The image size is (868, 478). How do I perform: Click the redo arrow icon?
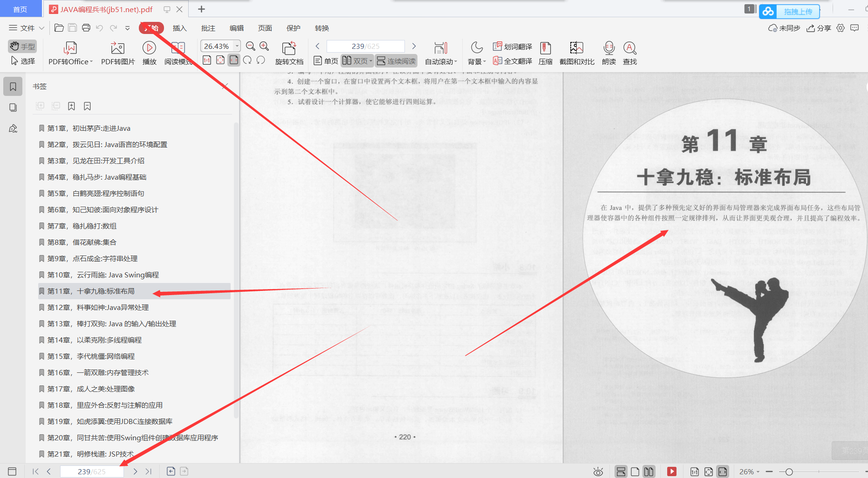[x=113, y=28]
